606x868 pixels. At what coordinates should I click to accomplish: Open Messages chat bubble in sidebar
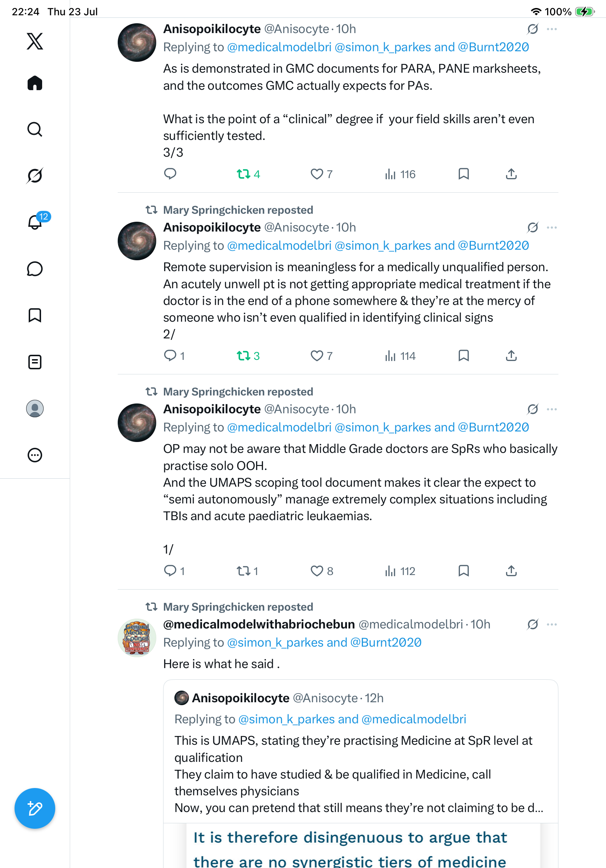point(35,269)
